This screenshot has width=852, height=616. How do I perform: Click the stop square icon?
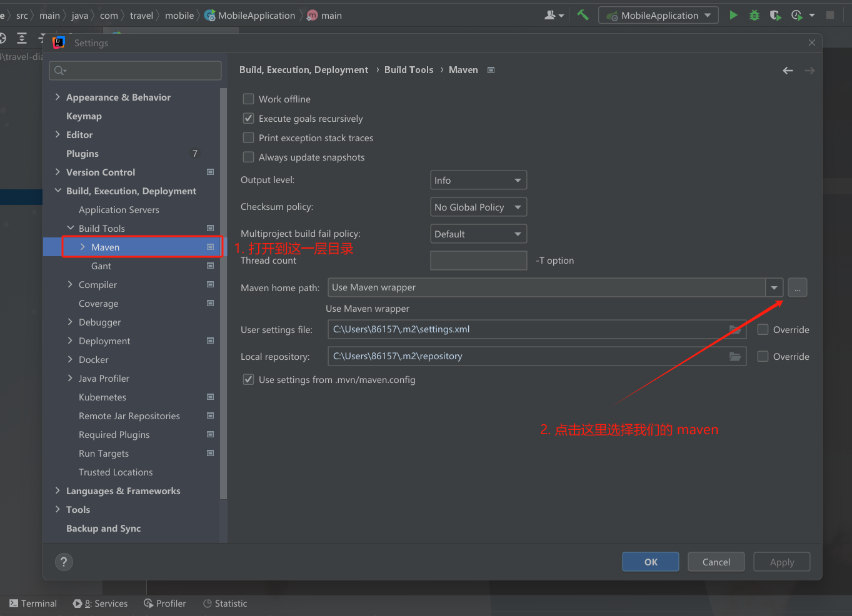pyautogui.click(x=830, y=15)
